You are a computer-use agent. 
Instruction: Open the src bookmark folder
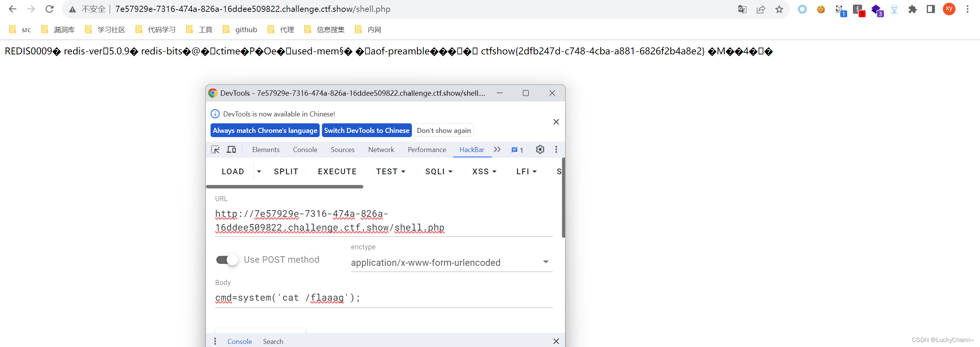pos(20,29)
